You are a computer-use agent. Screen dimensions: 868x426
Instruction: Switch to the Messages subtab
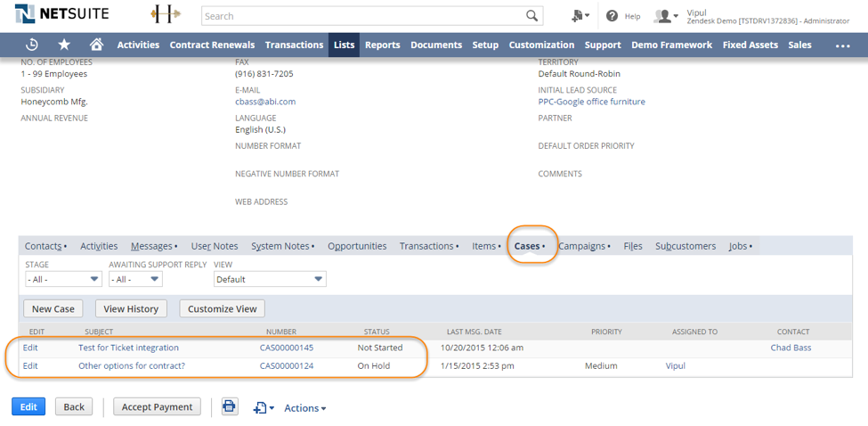(x=154, y=246)
